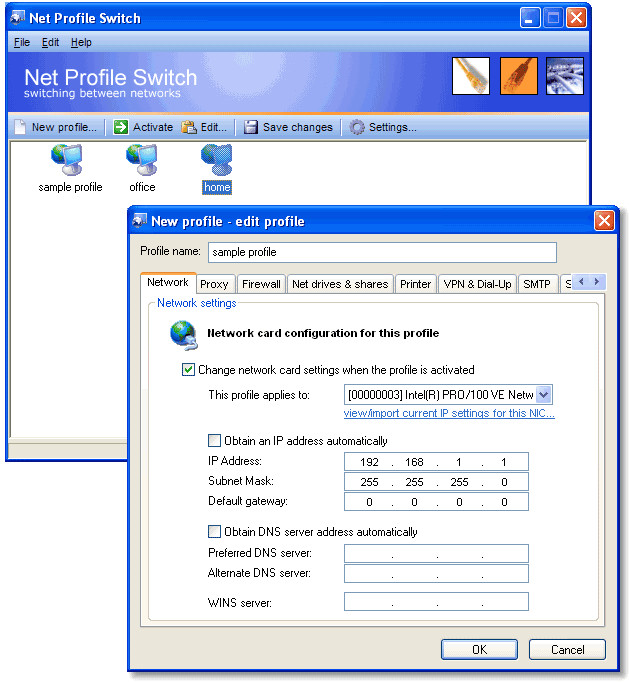The width and height of the screenshot is (629, 682).
Task: Click the Default gateway field
Action: 436,501
